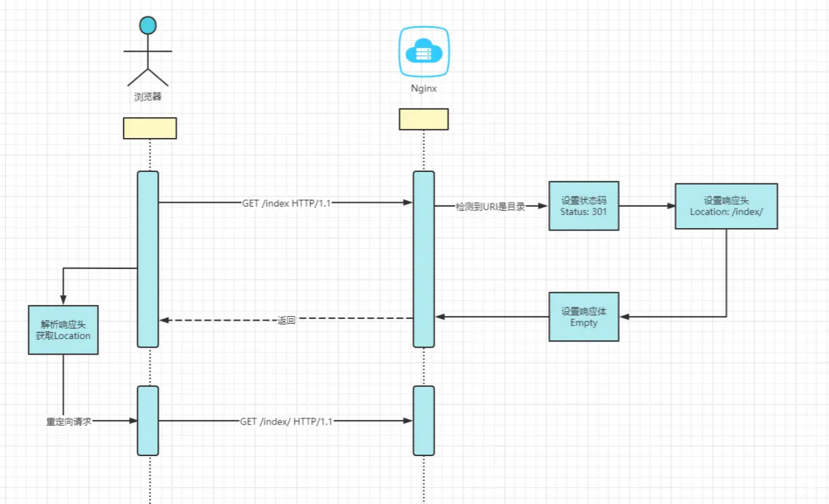The width and height of the screenshot is (829, 504).
Task: Click the "GET /index/ HTTP/1.1" message label
Action: click(x=286, y=421)
